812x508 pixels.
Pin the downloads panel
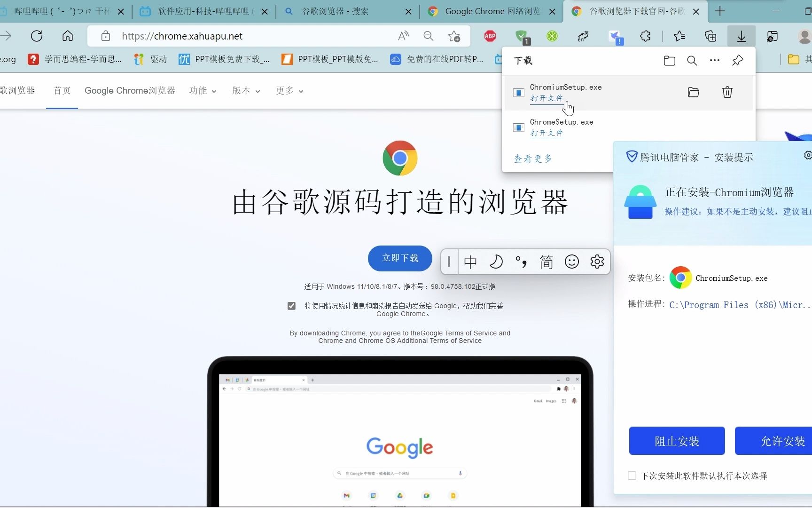[738, 60]
